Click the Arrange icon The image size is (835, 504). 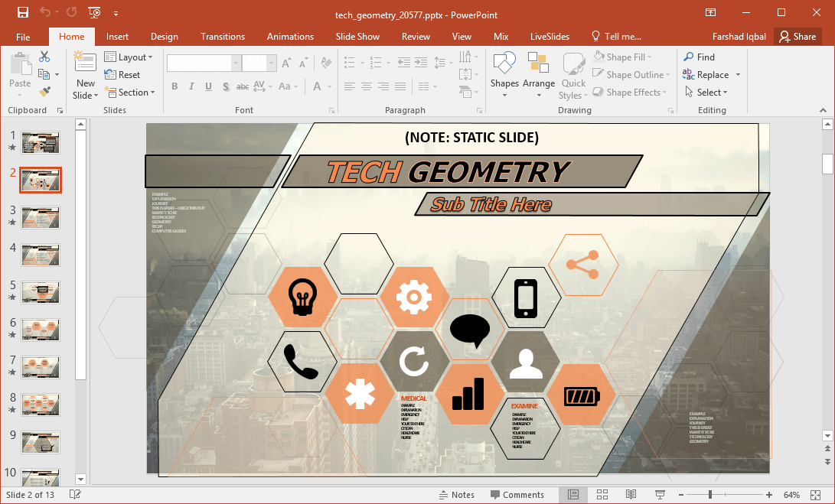pyautogui.click(x=538, y=63)
